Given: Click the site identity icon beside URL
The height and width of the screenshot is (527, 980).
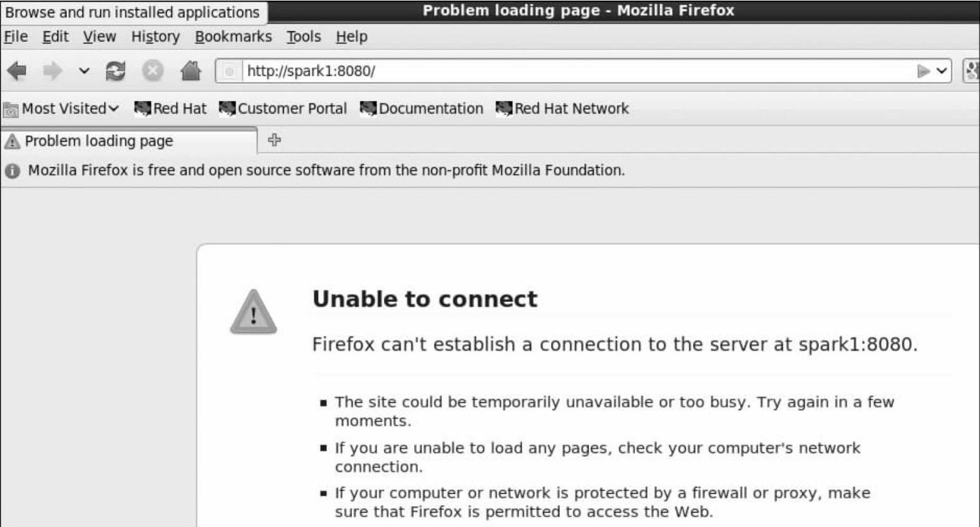Looking at the screenshot, I should [x=229, y=71].
